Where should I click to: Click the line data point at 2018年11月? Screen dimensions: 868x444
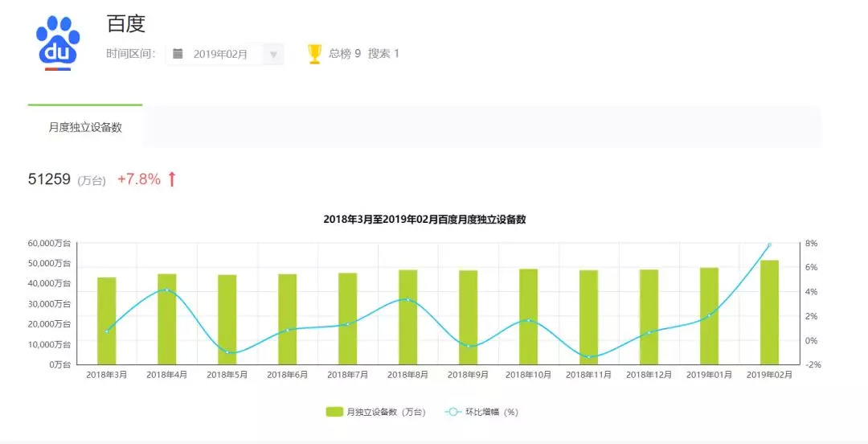589,357
